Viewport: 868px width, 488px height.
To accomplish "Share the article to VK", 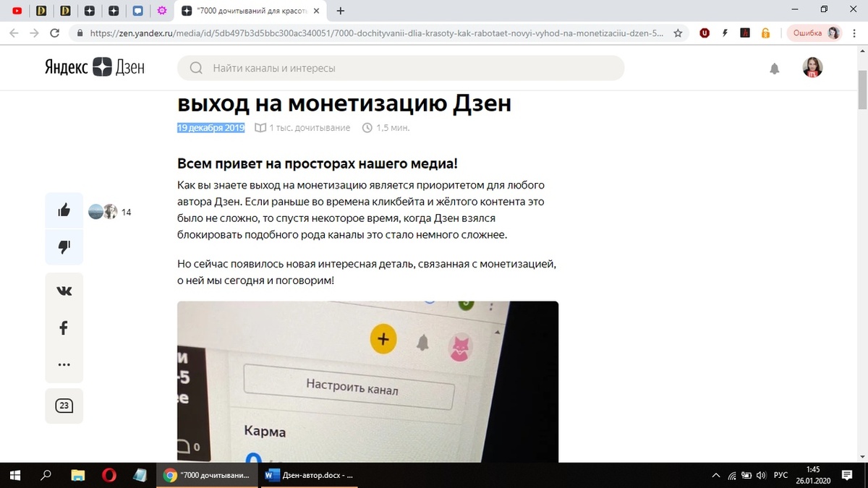I will (64, 290).
